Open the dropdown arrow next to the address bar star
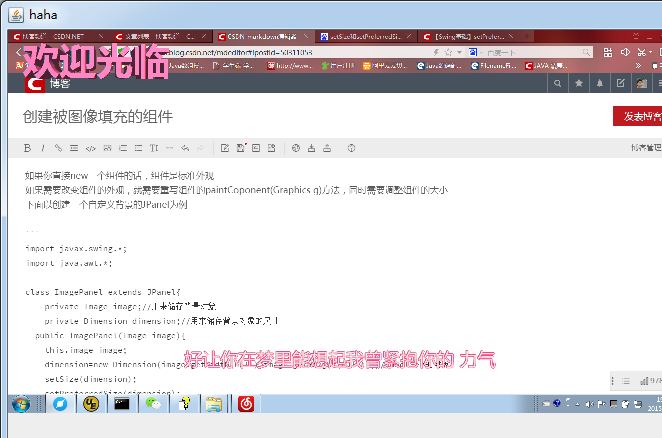 459,52
